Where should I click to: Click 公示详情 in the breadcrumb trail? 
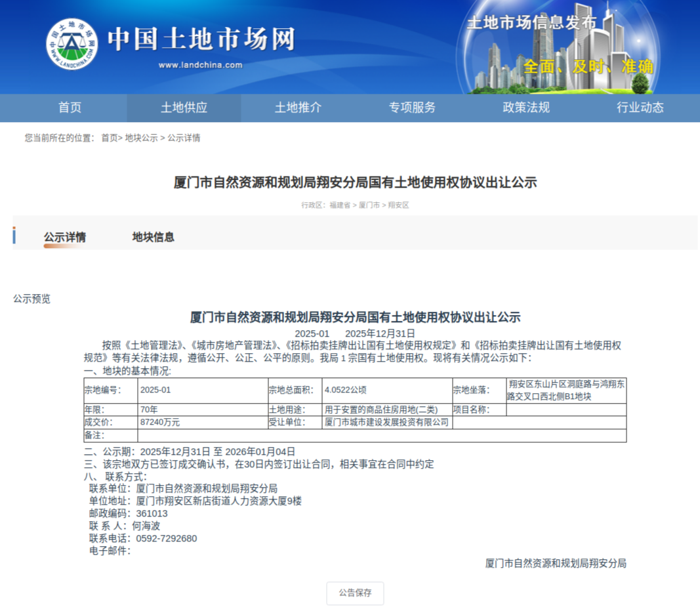click(x=184, y=138)
